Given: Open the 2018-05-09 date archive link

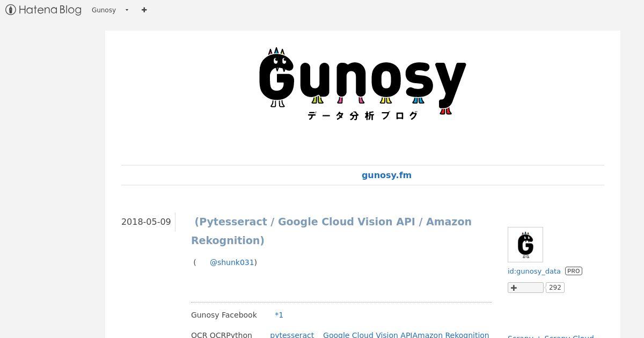Looking at the screenshot, I should pyautogui.click(x=146, y=222).
